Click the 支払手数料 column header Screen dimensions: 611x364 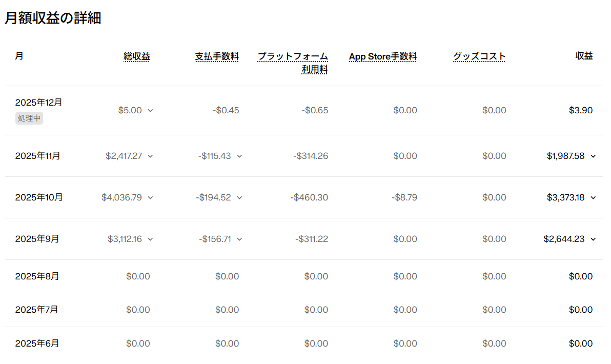click(x=217, y=56)
